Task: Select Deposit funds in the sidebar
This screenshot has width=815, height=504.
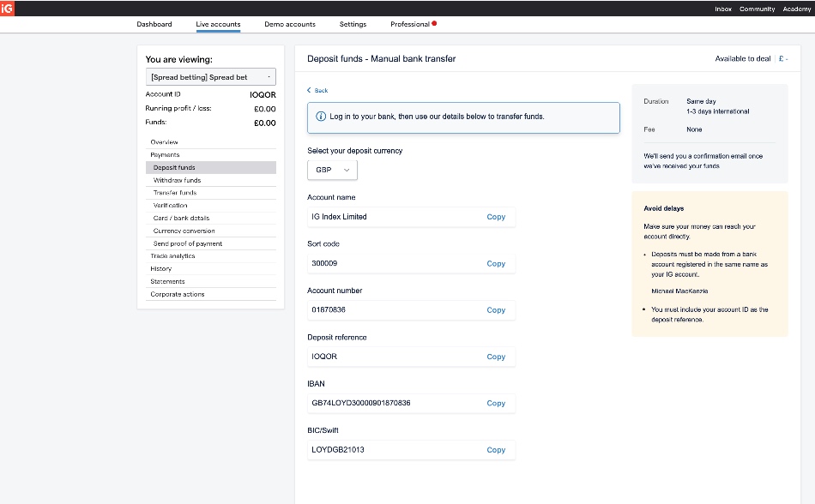Action: [210, 168]
